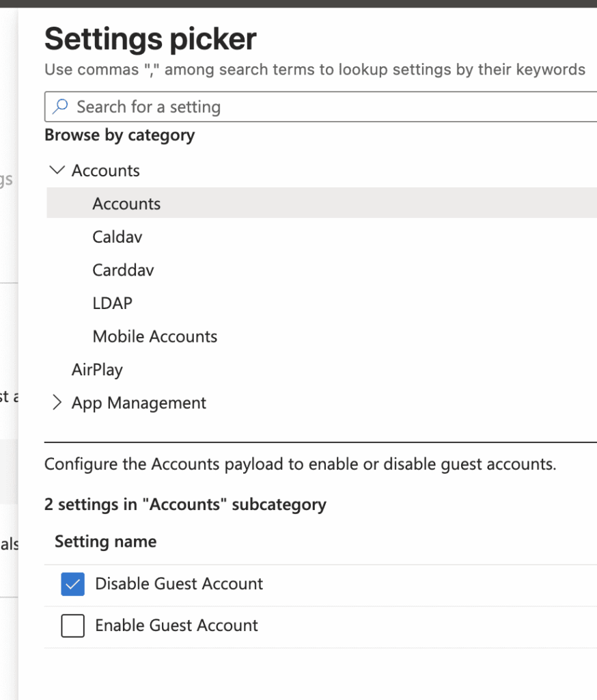Expand the App Management chevron
This screenshot has width=597, height=700.
coord(58,403)
